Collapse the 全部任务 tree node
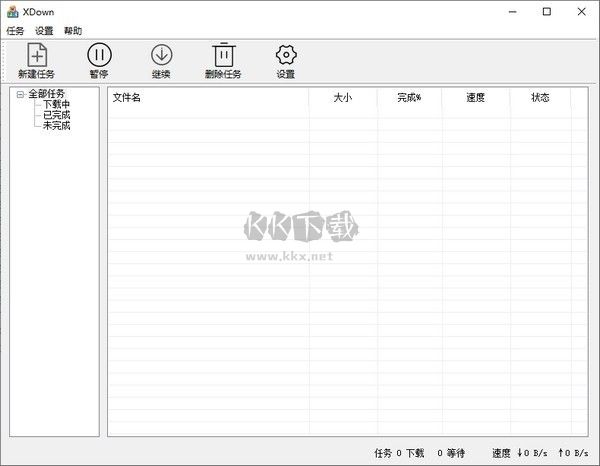The width and height of the screenshot is (600, 466). click(x=21, y=94)
